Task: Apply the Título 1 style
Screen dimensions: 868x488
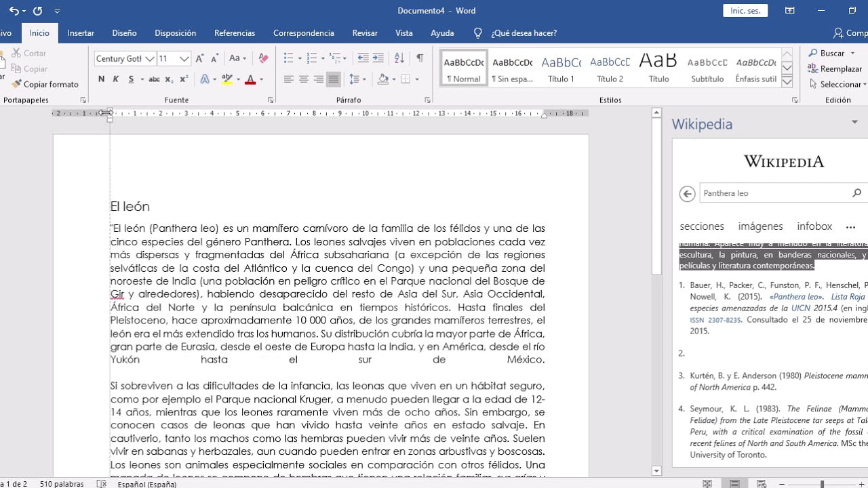Action: click(561, 68)
